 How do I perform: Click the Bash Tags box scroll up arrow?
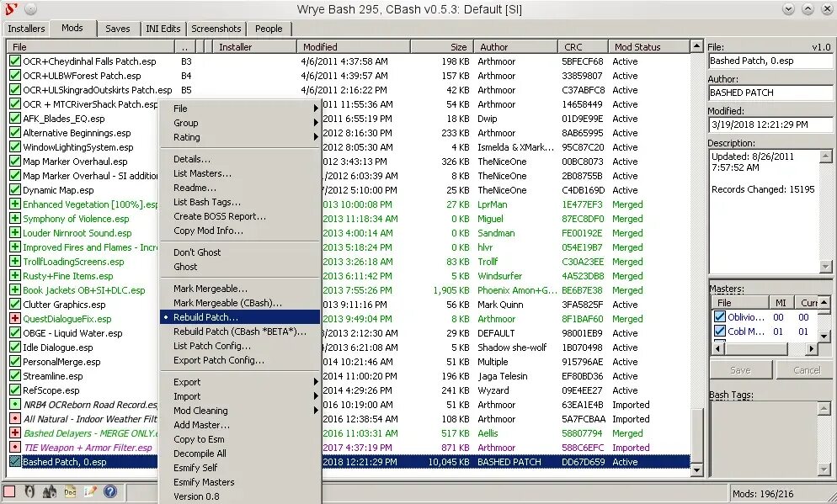(824, 409)
